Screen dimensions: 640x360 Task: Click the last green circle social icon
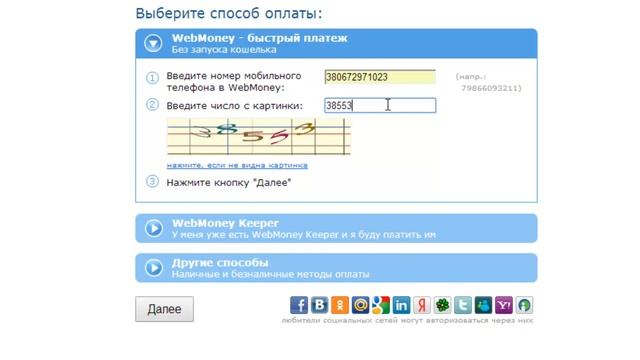coord(524,305)
